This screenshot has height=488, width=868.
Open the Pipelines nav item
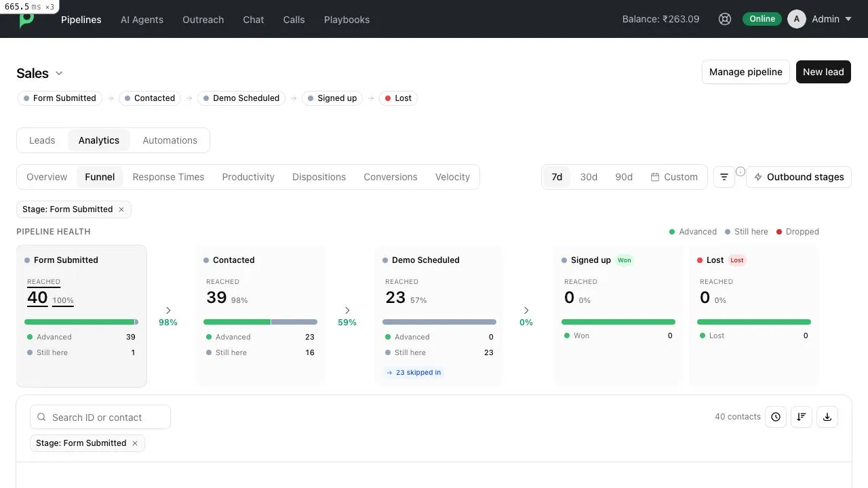pos(81,20)
